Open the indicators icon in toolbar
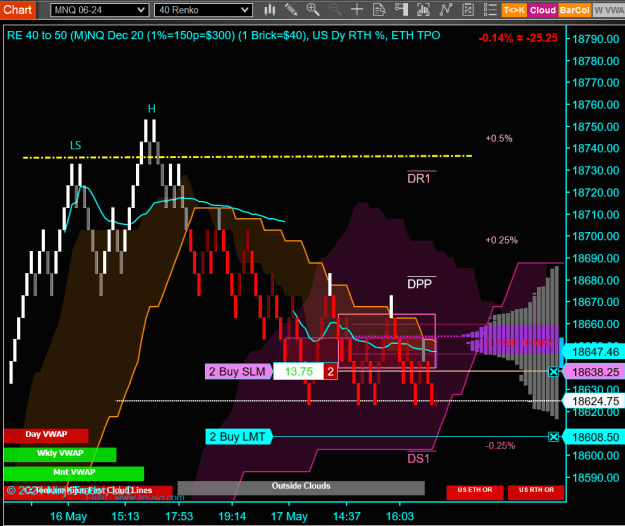 (x=423, y=10)
